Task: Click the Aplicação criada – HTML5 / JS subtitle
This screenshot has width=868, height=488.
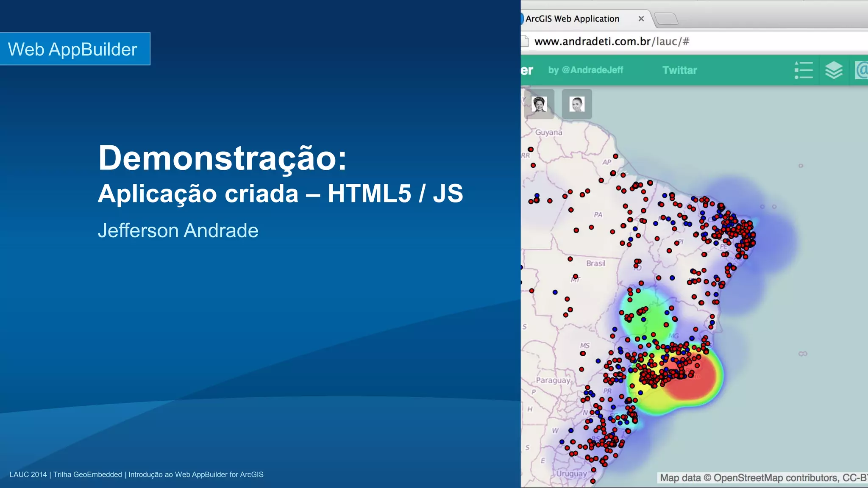Action: 280,194
